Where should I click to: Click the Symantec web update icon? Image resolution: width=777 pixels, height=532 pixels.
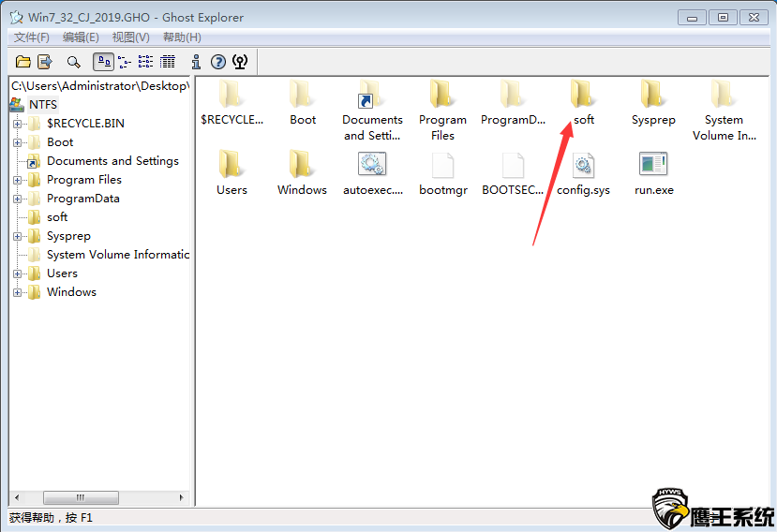[240, 62]
